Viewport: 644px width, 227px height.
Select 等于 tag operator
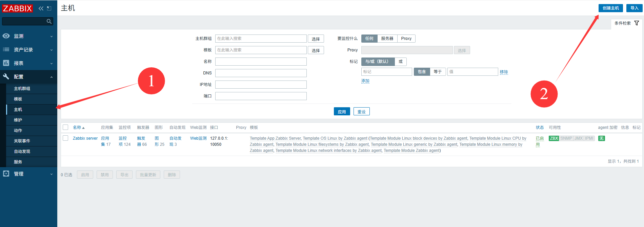438,72
